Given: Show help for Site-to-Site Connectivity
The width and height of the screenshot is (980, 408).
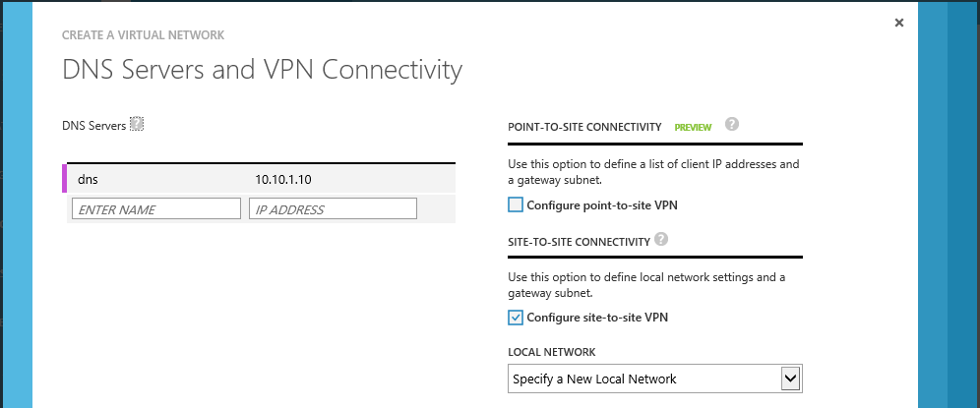Looking at the screenshot, I should pos(661,239).
